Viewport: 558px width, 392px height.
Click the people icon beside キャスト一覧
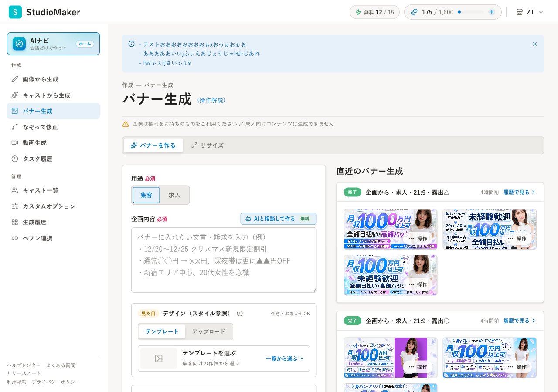[x=15, y=190]
